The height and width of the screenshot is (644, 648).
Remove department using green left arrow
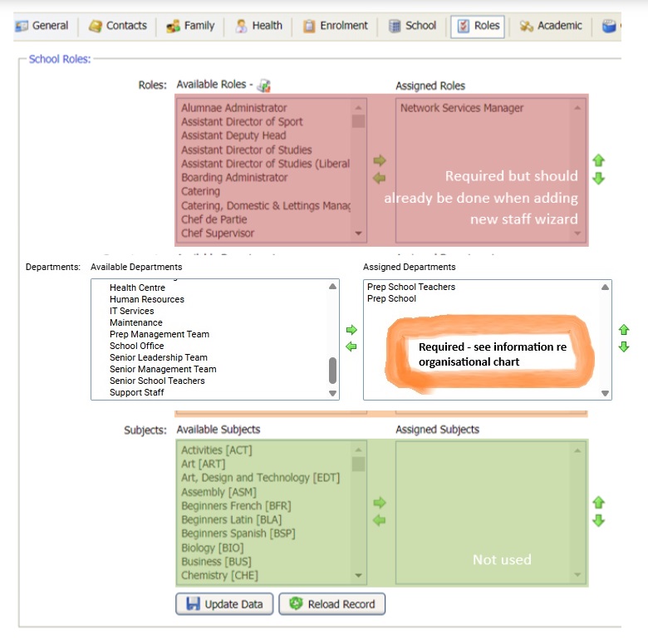pos(351,347)
